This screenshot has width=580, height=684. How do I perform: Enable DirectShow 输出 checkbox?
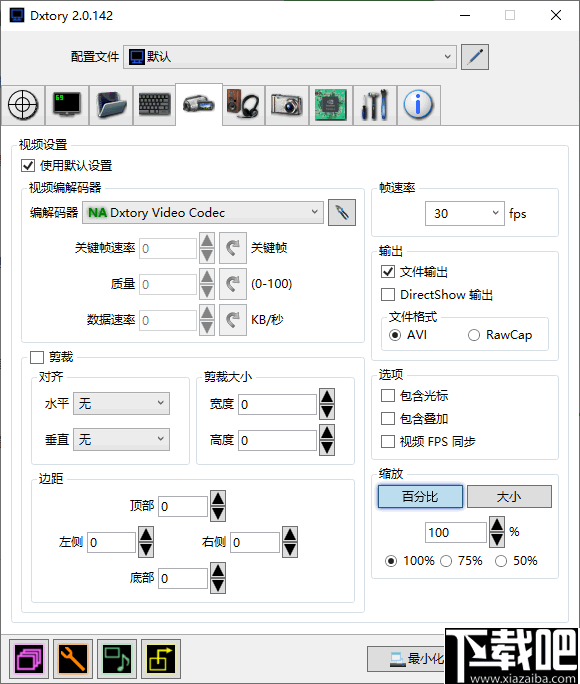(x=388, y=294)
